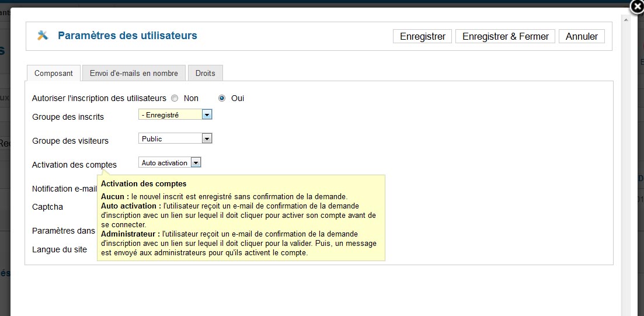Click the Oui label text
The image size is (644, 316).
pos(238,98)
